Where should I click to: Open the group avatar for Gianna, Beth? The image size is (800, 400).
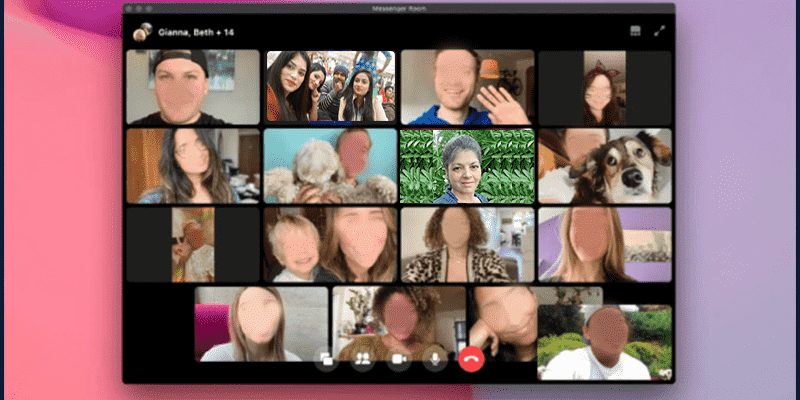click(142, 32)
